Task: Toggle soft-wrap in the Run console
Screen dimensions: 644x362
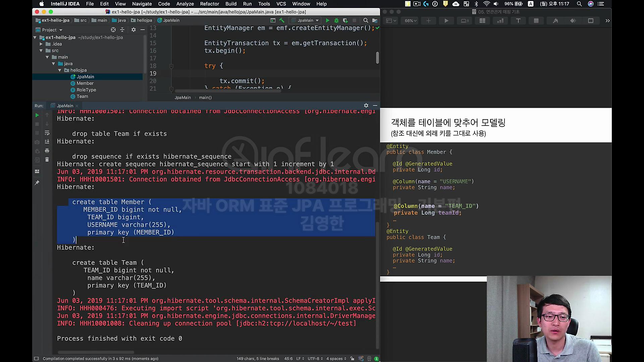Action: tap(47, 133)
